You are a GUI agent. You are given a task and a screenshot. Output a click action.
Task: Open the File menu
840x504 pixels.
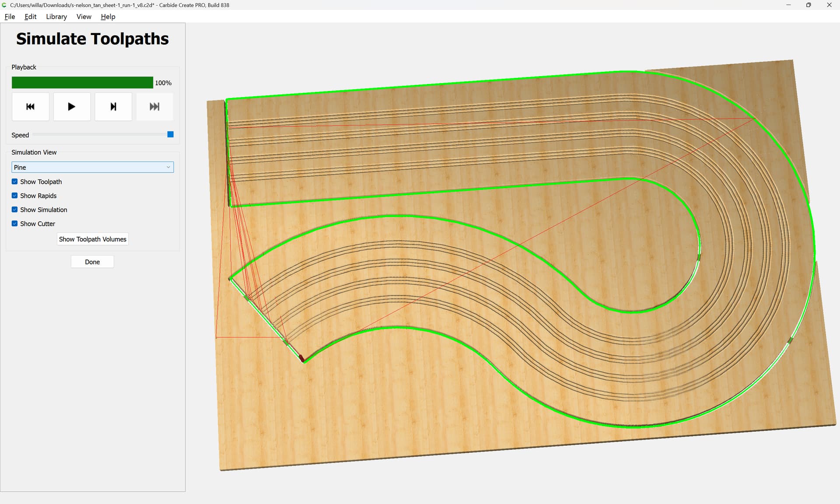[x=10, y=17]
